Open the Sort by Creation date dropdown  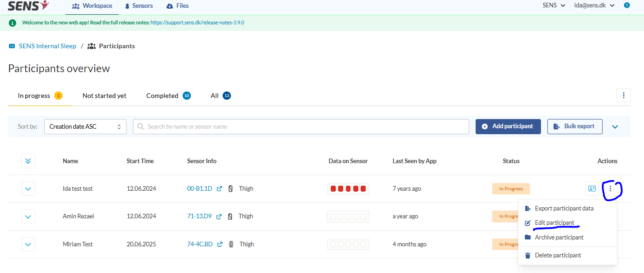(85, 126)
